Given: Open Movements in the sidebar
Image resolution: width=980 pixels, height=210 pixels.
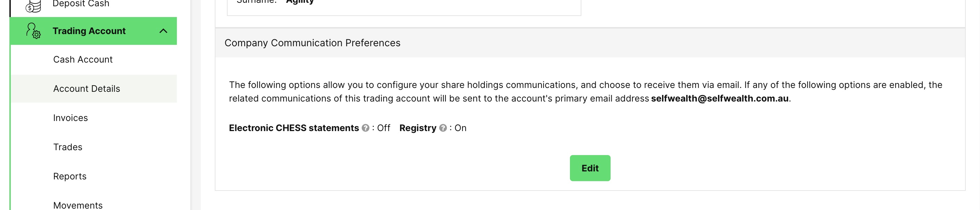Looking at the screenshot, I should [x=78, y=205].
